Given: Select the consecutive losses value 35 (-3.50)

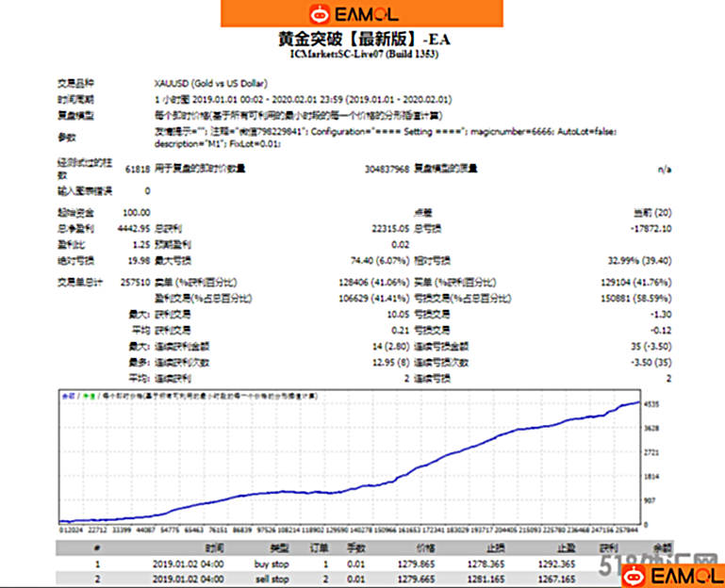Looking at the screenshot, I should click(651, 346).
